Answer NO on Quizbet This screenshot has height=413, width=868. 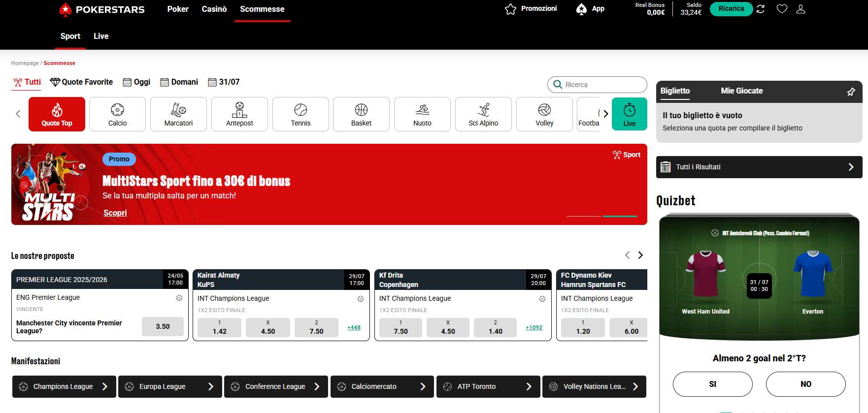[x=805, y=384]
